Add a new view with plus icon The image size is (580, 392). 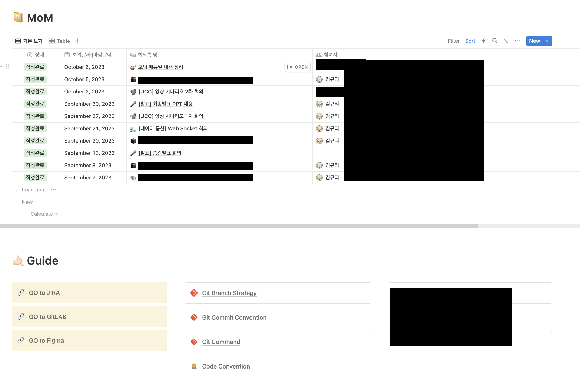click(x=78, y=41)
